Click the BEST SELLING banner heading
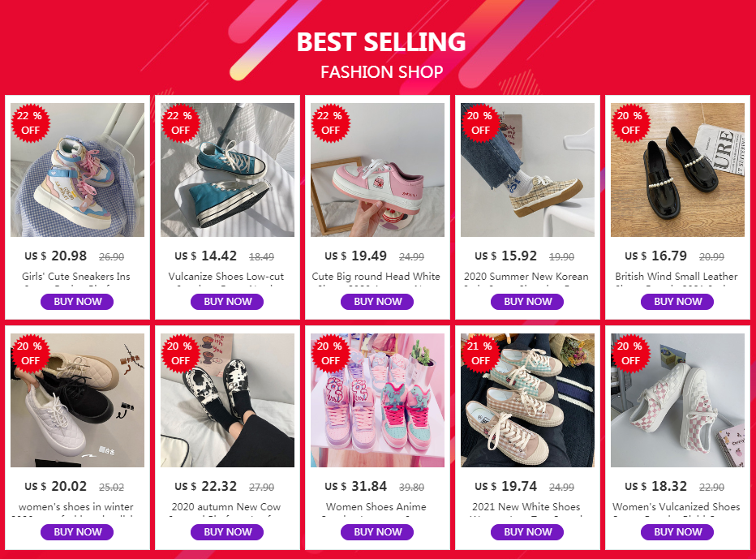 coord(381,42)
